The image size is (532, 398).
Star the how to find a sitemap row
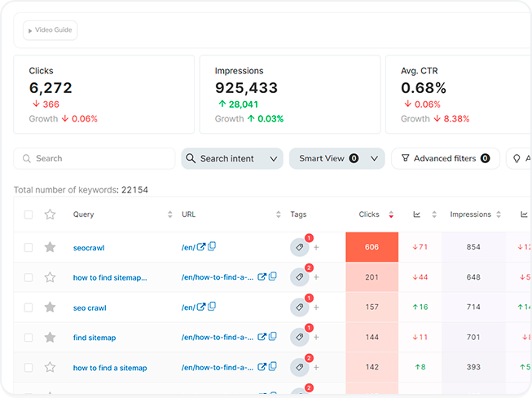tap(50, 368)
